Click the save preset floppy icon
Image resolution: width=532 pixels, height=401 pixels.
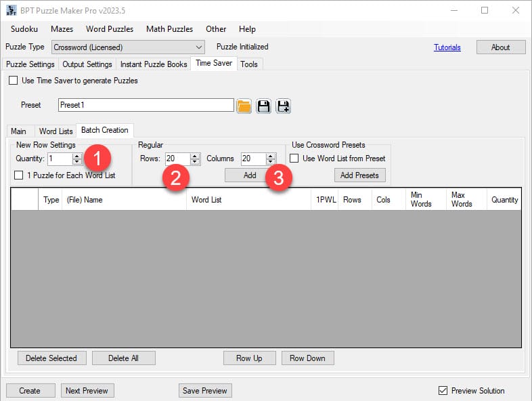[264, 106]
